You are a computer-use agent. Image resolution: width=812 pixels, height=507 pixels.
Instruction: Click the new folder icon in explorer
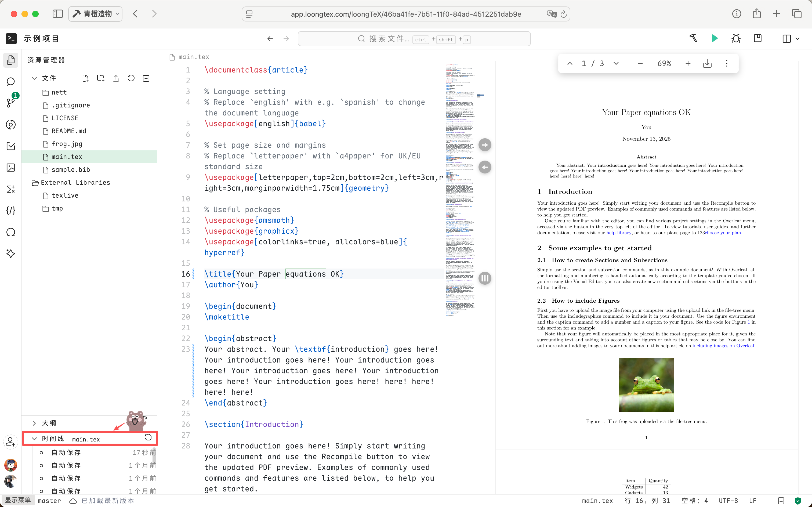click(x=101, y=78)
